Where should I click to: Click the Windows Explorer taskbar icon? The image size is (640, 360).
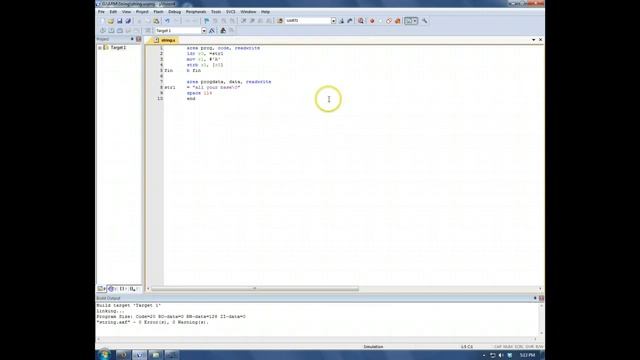coord(156,355)
